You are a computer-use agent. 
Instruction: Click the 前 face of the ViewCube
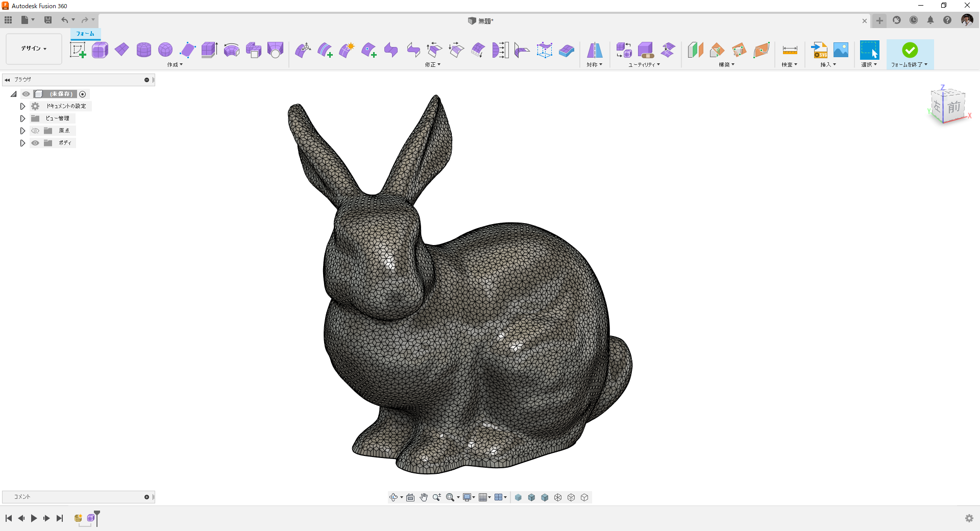[x=955, y=107]
